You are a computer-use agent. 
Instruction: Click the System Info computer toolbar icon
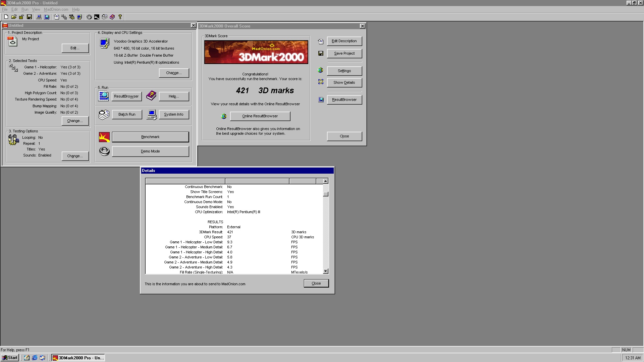pos(39,17)
